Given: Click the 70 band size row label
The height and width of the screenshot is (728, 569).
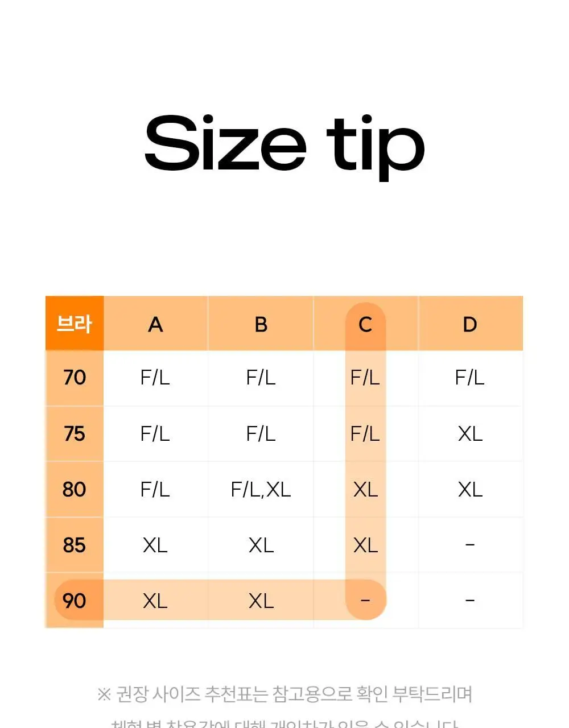Looking at the screenshot, I should pos(75,378).
